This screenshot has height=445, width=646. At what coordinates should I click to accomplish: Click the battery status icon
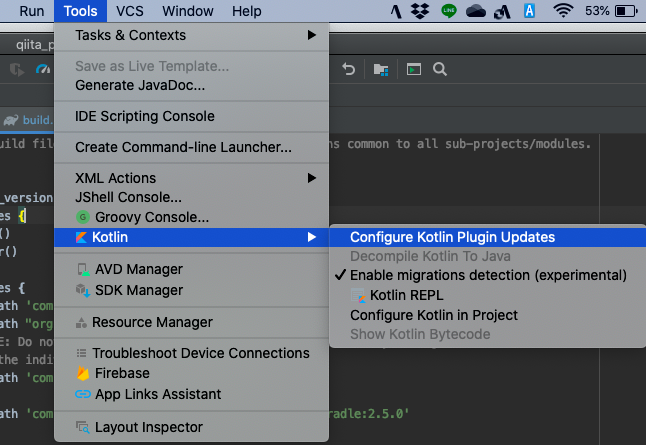pyautogui.click(x=626, y=11)
